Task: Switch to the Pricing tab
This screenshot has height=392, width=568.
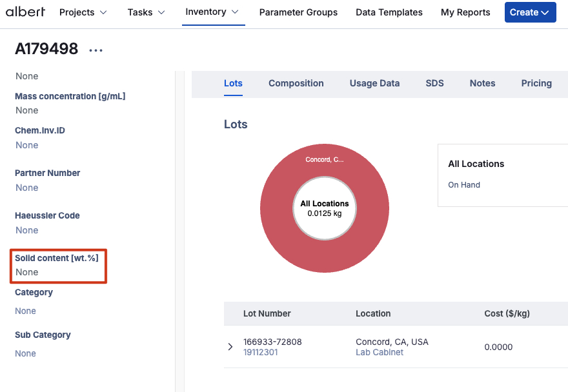Action: pos(536,83)
